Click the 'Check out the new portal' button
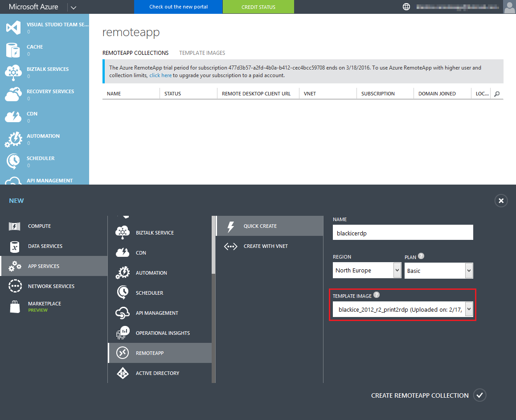516x420 pixels. point(178,7)
